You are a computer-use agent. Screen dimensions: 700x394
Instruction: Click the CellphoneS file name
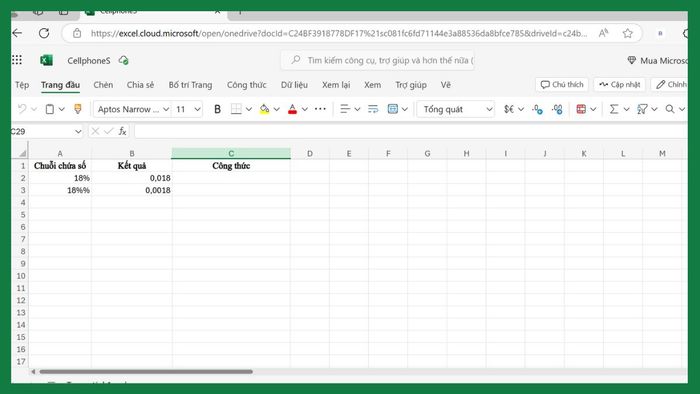click(x=89, y=61)
